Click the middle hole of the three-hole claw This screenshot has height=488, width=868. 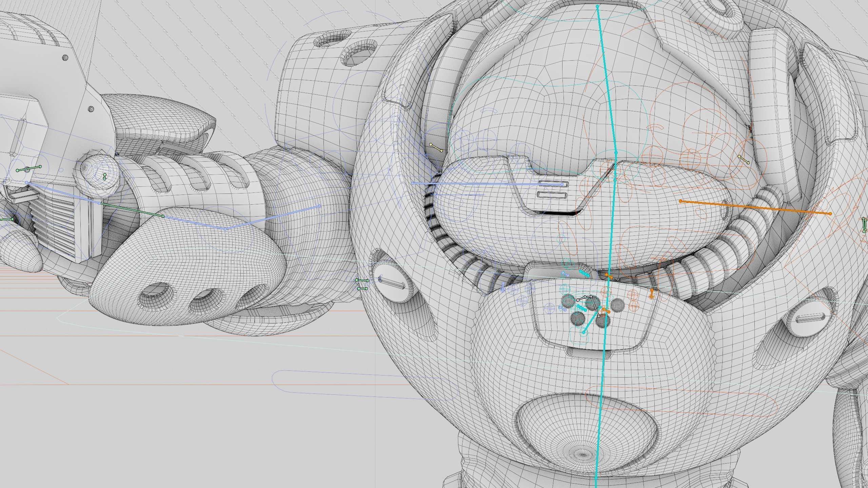(x=206, y=301)
